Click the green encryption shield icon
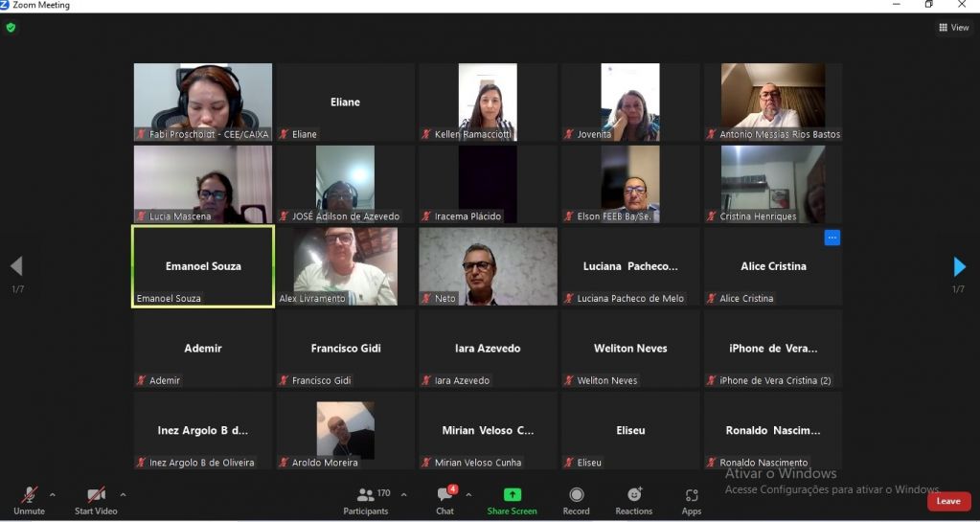 (x=11, y=28)
